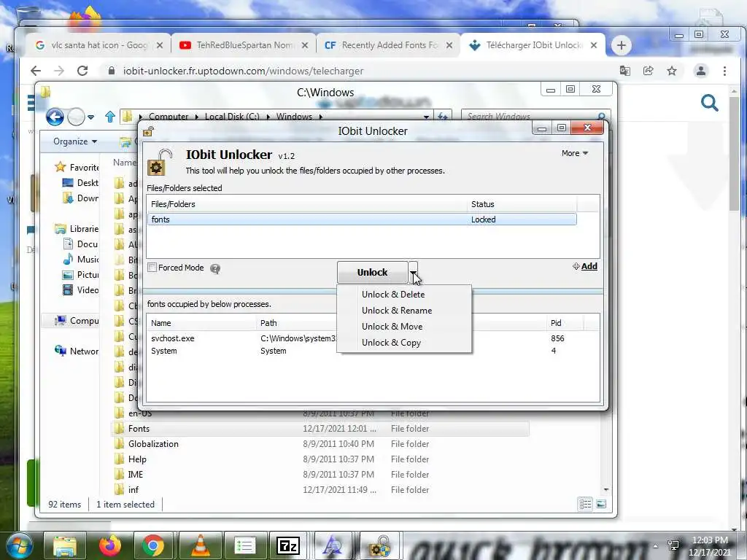Open a new Chrome tab
This screenshot has height=560, width=747.
[622, 45]
